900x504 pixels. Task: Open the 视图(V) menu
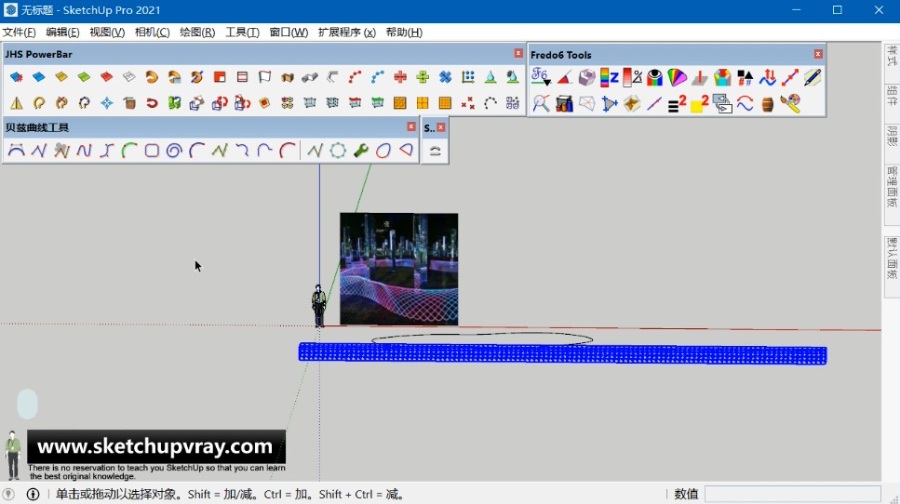(107, 32)
